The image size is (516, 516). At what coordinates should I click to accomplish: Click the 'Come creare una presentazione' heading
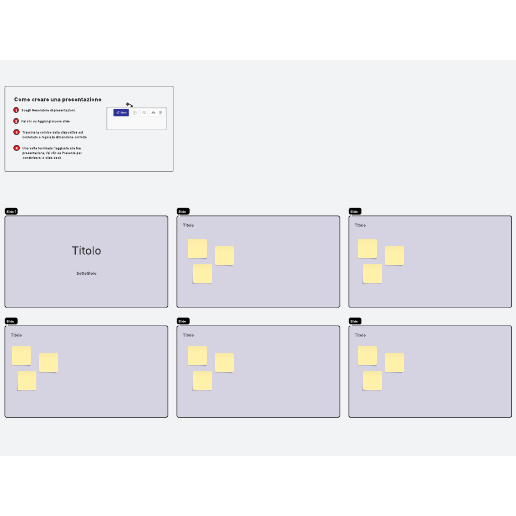[58, 99]
